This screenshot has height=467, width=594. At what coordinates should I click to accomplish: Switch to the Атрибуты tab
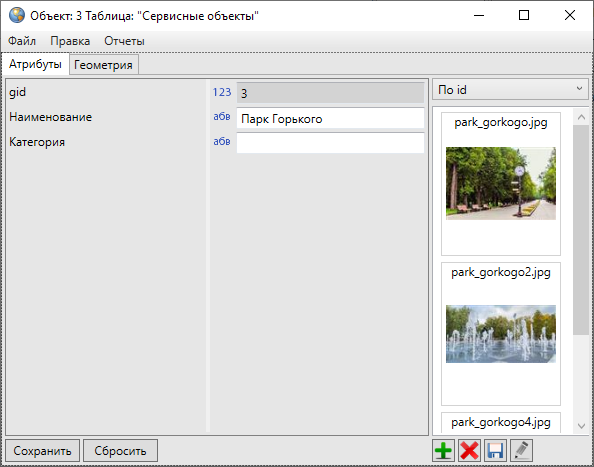pos(35,64)
